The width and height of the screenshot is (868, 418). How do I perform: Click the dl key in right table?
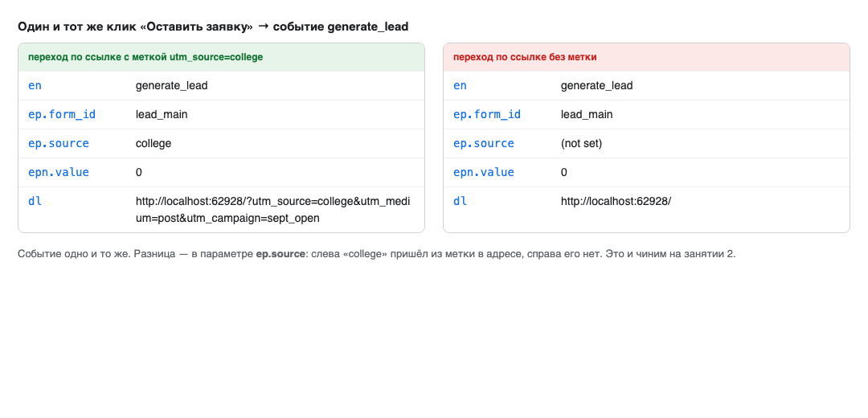pos(460,201)
